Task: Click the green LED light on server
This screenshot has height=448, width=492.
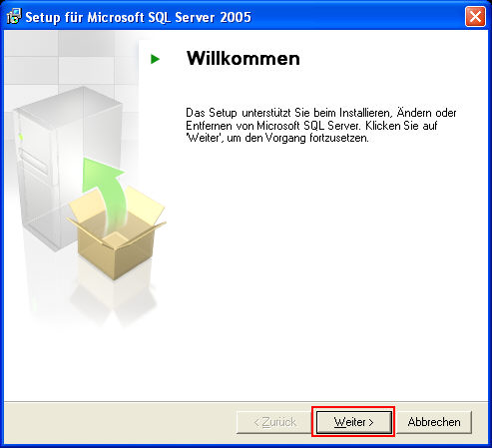Action: [20, 137]
